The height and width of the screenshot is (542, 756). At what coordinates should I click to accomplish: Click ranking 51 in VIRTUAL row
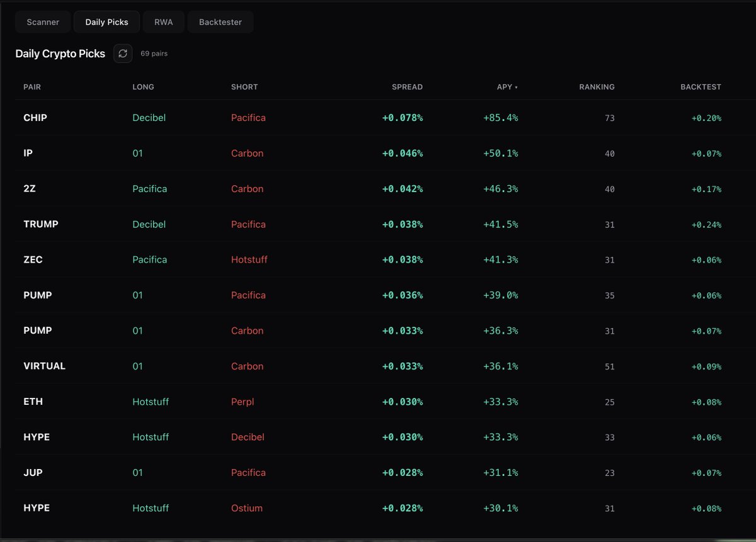click(609, 366)
